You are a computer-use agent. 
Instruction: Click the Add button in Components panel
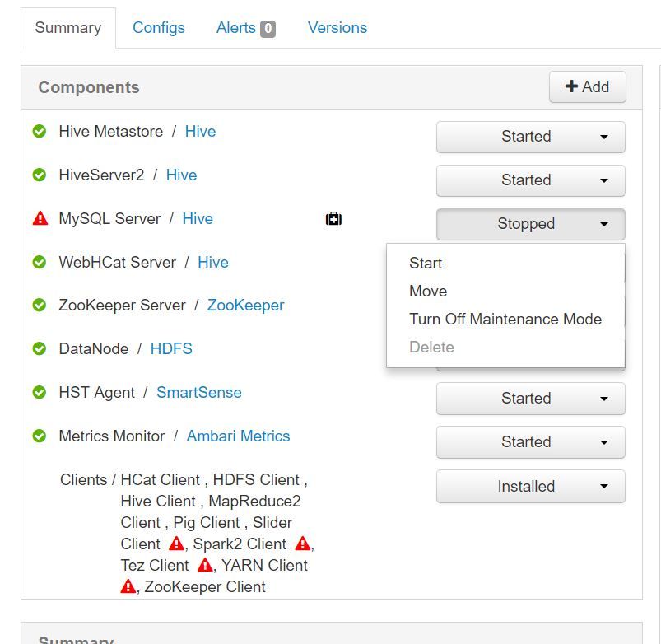(x=587, y=86)
